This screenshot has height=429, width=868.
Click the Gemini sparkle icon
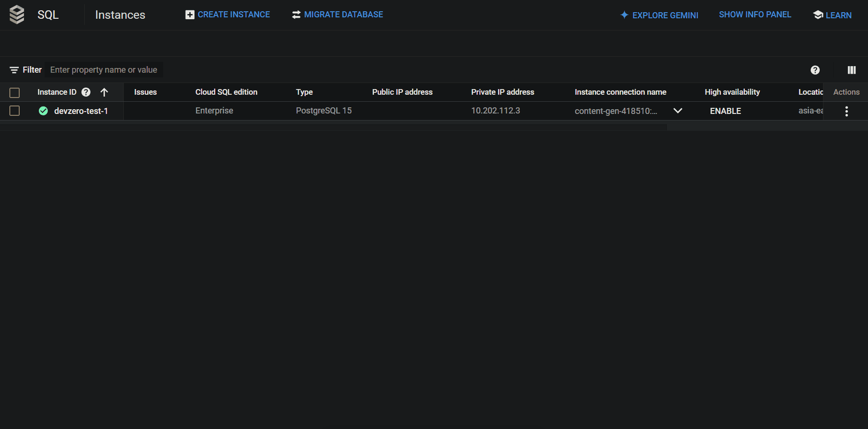(624, 15)
